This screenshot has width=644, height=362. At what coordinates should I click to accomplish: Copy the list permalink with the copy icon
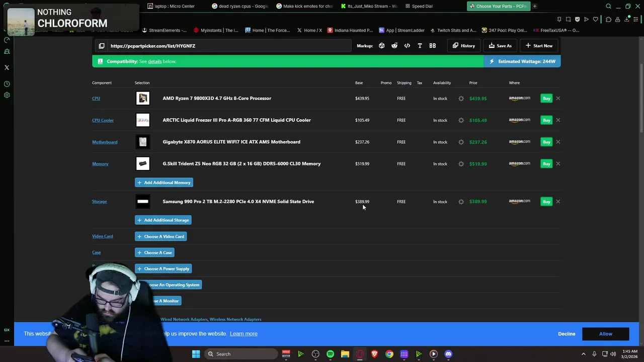click(102, 46)
